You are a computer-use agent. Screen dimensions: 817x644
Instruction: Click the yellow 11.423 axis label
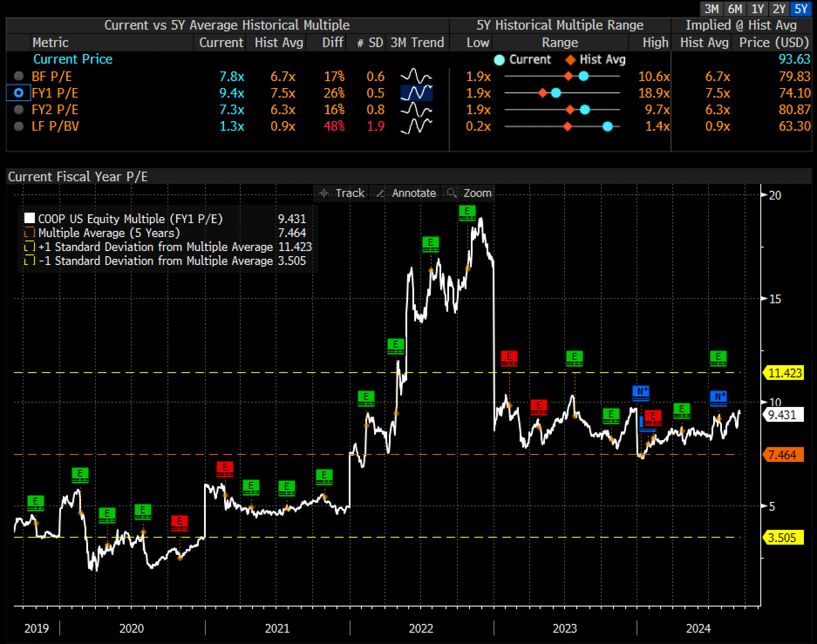pyautogui.click(x=784, y=373)
